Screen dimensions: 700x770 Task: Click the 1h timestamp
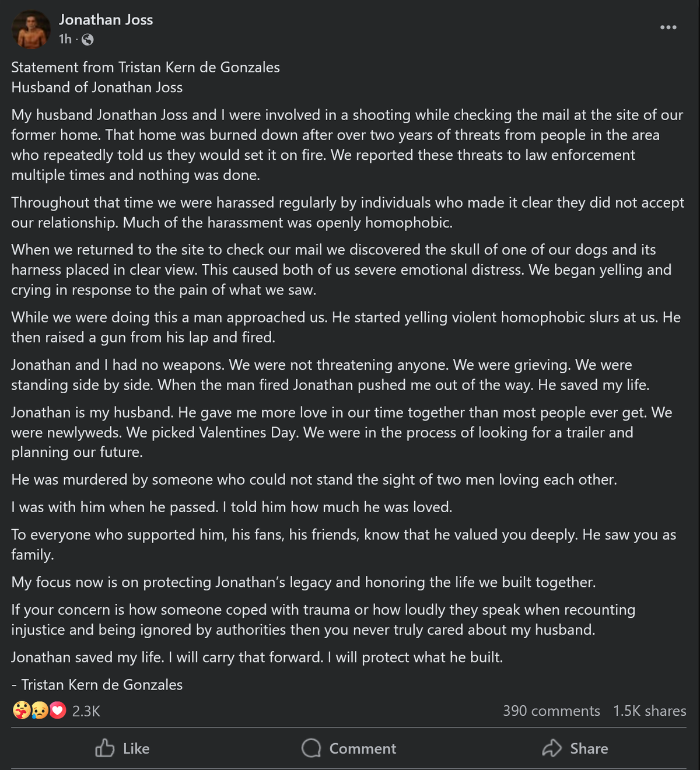pos(64,40)
